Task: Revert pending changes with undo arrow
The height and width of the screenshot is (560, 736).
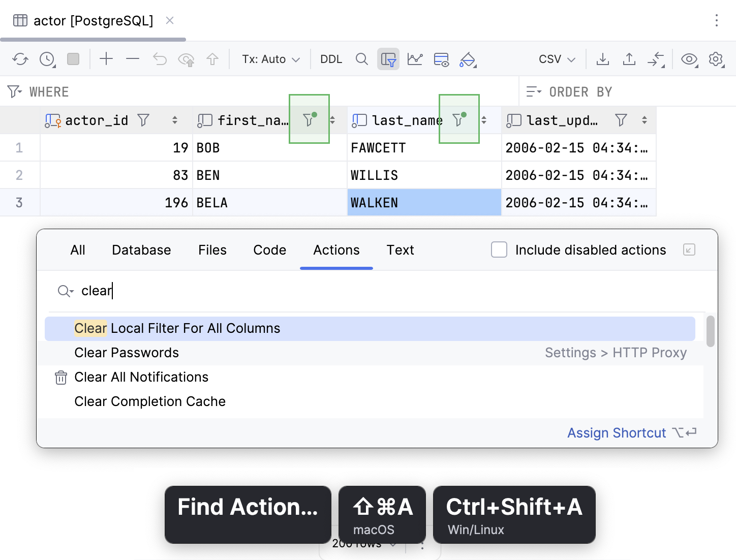Action: [160, 59]
